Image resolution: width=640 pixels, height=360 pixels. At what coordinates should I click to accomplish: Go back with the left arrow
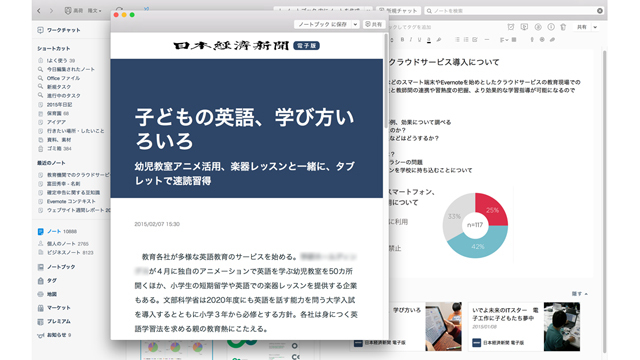pyautogui.click(x=39, y=11)
